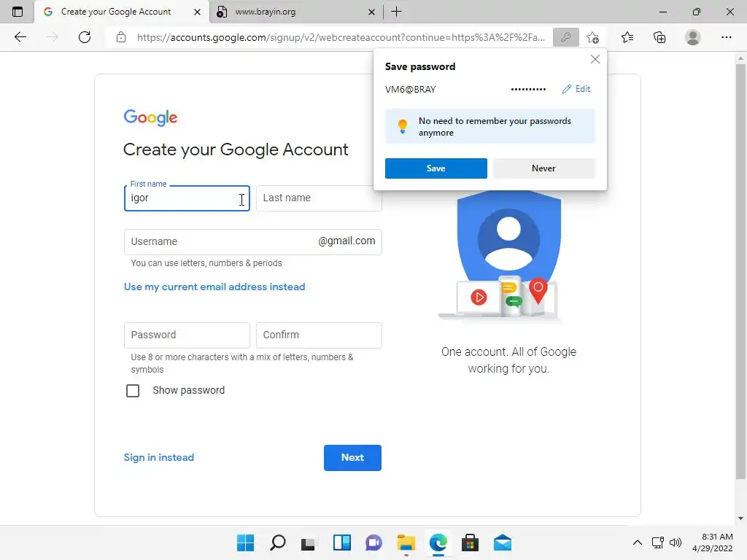Open network status tray icon
Image resolution: width=747 pixels, height=560 pixels.
[658, 542]
